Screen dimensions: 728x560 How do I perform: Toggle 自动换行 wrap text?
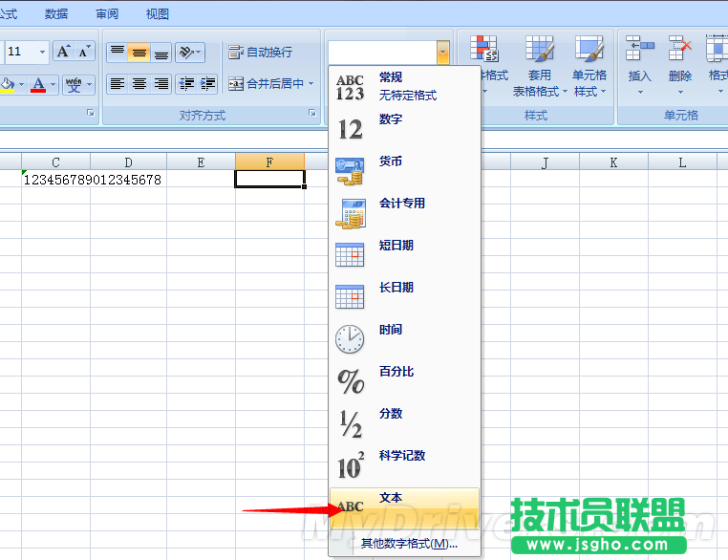(x=260, y=52)
